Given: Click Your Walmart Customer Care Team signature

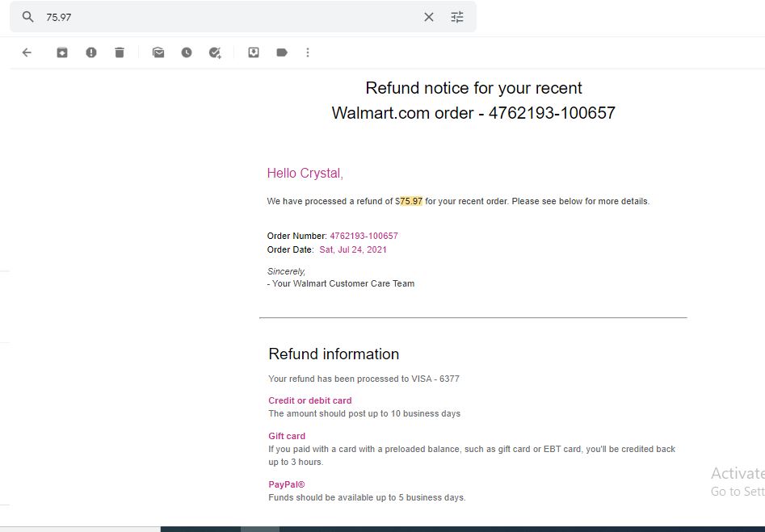Looking at the screenshot, I should tap(341, 283).
